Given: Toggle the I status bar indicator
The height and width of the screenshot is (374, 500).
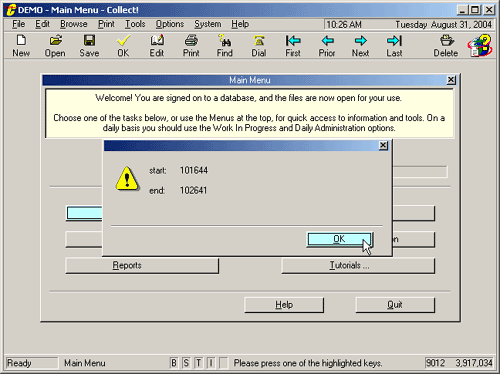Looking at the screenshot, I should click(x=211, y=363).
